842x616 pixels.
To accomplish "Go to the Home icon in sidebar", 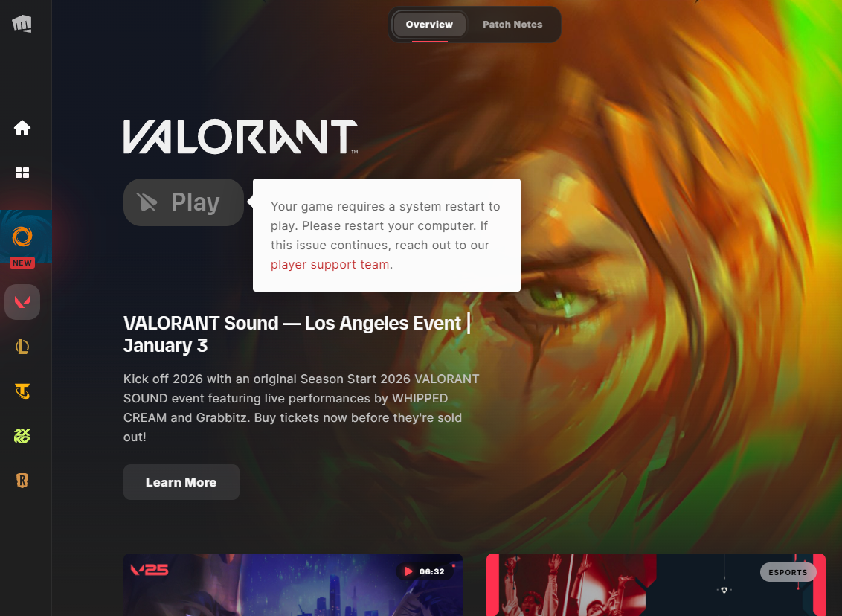I will tap(22, 129).
